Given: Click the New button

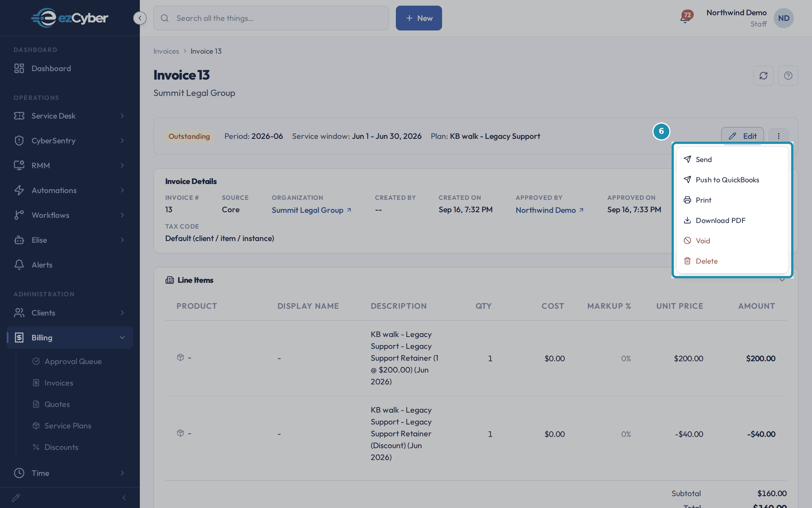Looking at the screenshot, I should pyautogui.click(x=419, y=18).
